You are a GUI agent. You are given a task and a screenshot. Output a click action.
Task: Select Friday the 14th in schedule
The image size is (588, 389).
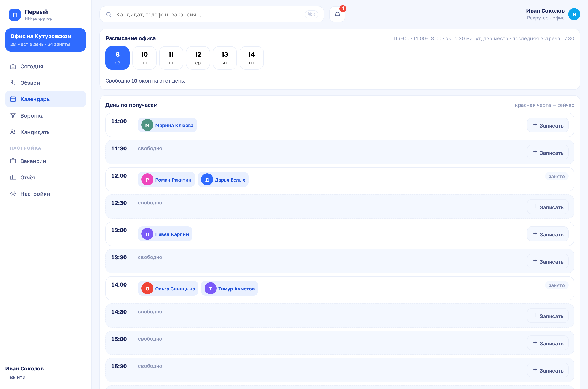coord(252,58)
